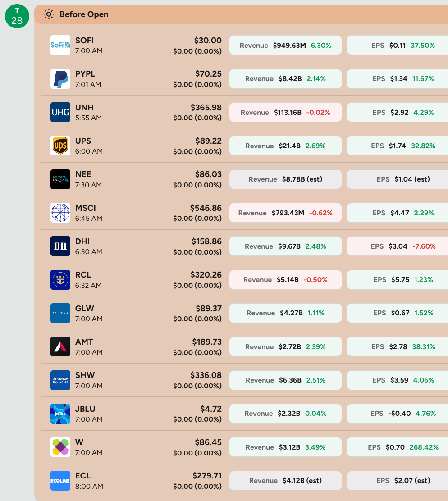This screenshot has width=448, height=501.
Task: Click UNH stock price $365.98
Action: [206, 107]
